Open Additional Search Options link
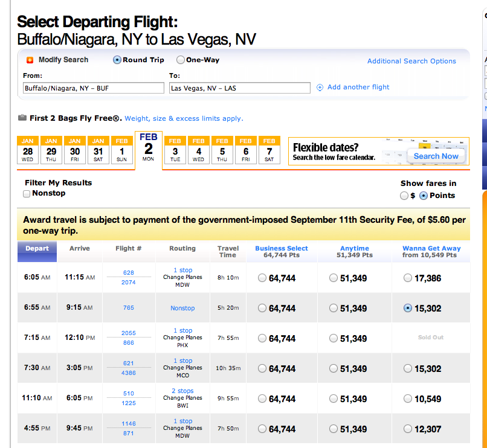487x448 pixels. tap(411, 61)
